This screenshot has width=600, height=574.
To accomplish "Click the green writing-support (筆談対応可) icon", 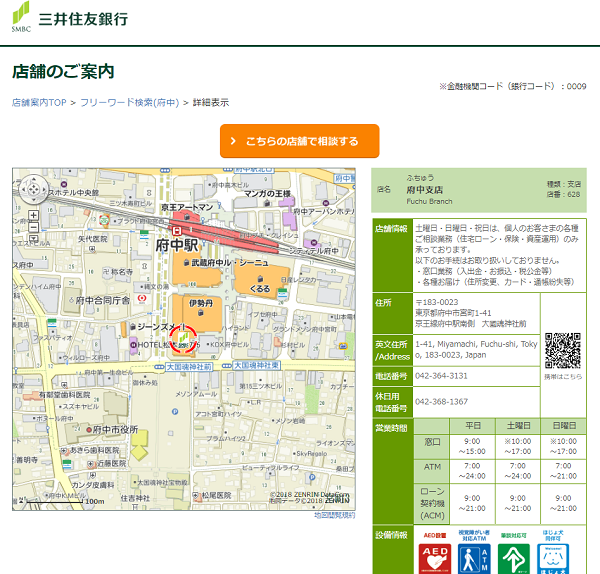I will click(x=514, y=559).
